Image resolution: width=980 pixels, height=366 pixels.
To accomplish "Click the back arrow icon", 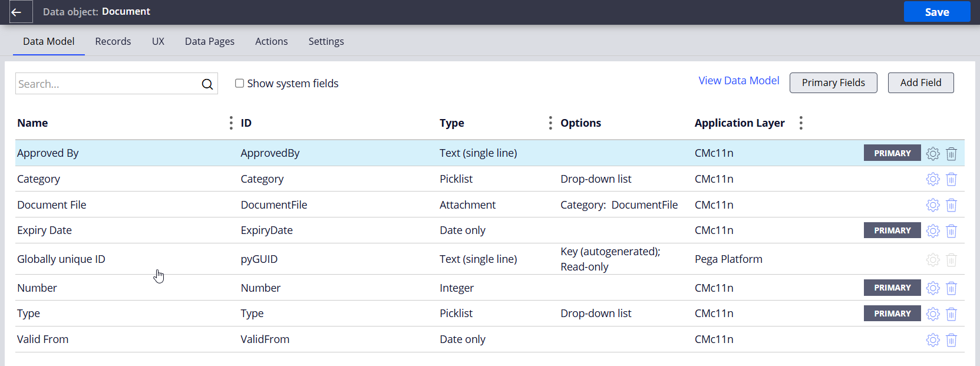I will pyautogui.click(x=17, y=12).
